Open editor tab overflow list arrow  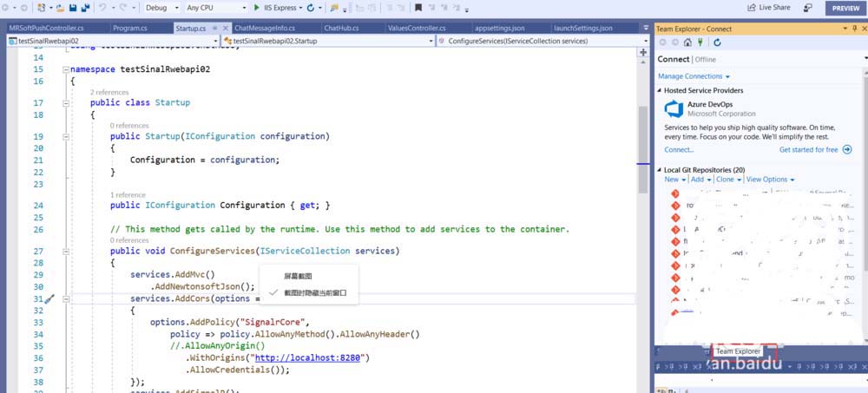pos(646,28)
